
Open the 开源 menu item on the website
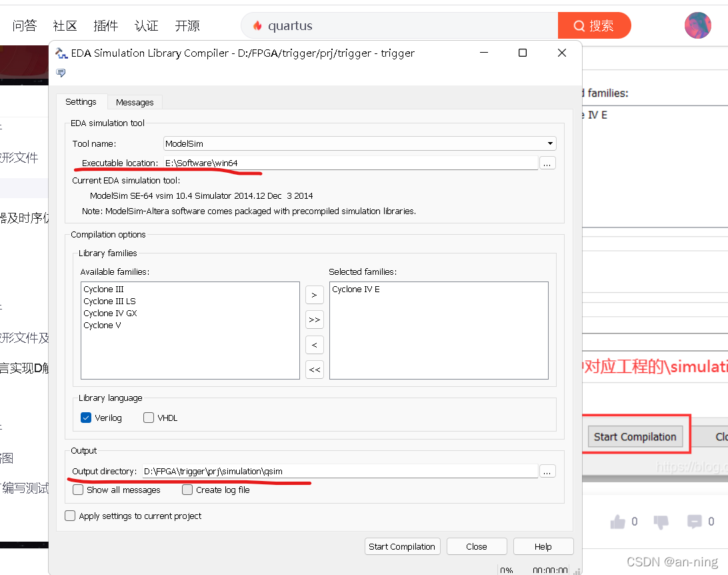pyautogui.click(x=187, y=25)
